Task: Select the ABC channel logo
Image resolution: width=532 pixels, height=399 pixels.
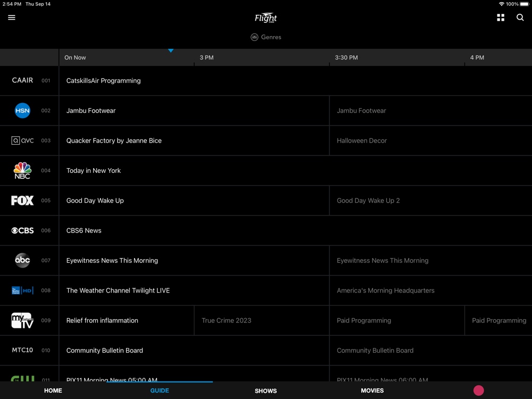Action: click(x=22, y=260)
